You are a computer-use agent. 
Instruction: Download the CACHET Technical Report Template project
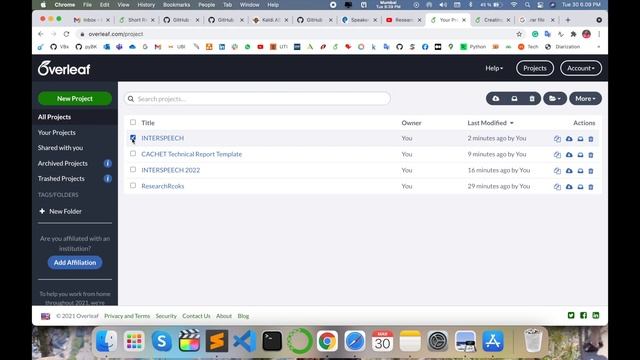coord(569,155)
